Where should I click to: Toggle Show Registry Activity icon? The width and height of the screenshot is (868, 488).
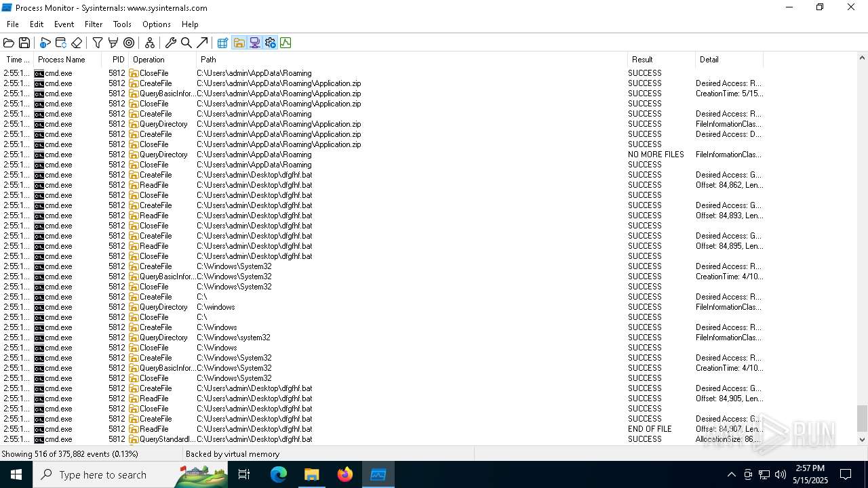coord(222,43)
